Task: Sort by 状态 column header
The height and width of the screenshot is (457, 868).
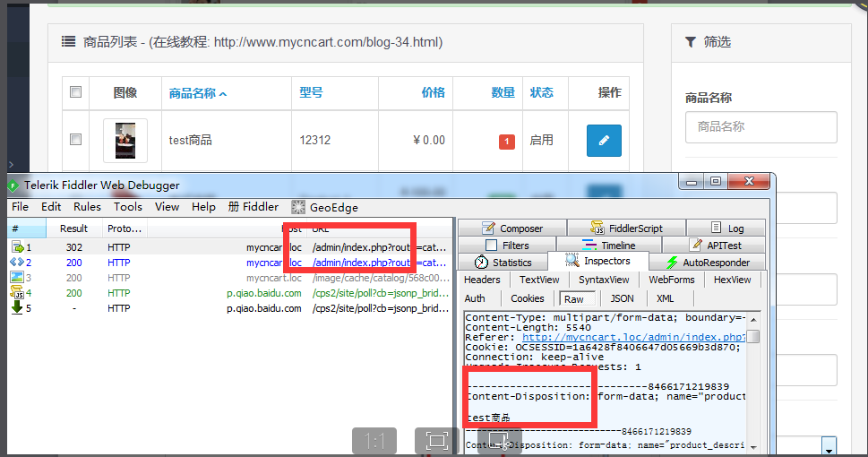Action: [541, 92]
